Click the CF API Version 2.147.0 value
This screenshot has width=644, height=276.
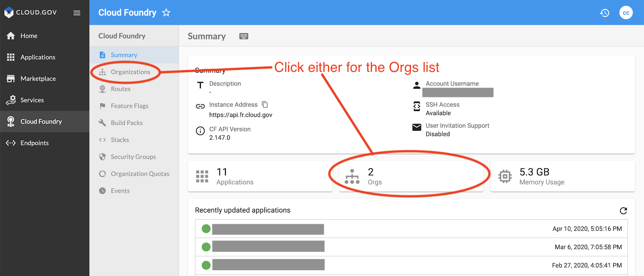click(x=220, y=138)
